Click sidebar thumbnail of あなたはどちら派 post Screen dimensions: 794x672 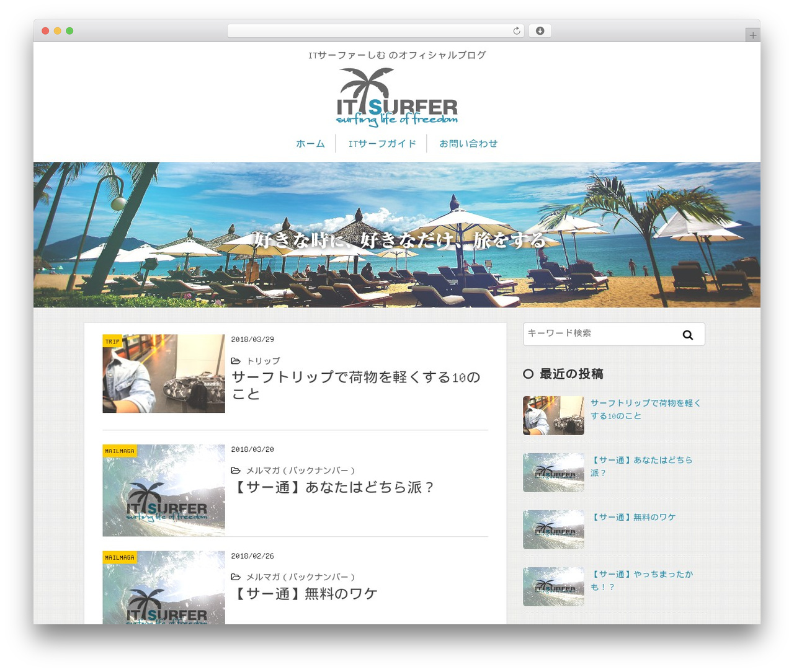click(x=553, y=472)
